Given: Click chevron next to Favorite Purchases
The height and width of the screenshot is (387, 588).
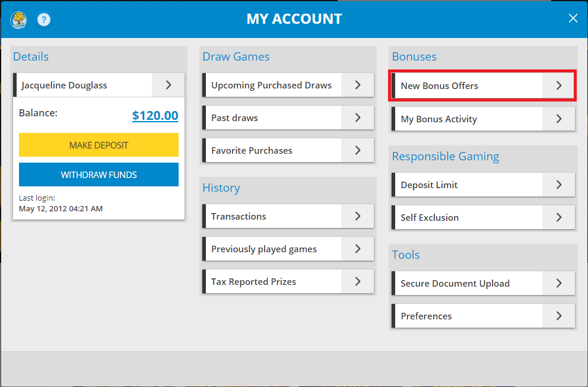Looking at the screenshot, I should click(x=358, y=150).
